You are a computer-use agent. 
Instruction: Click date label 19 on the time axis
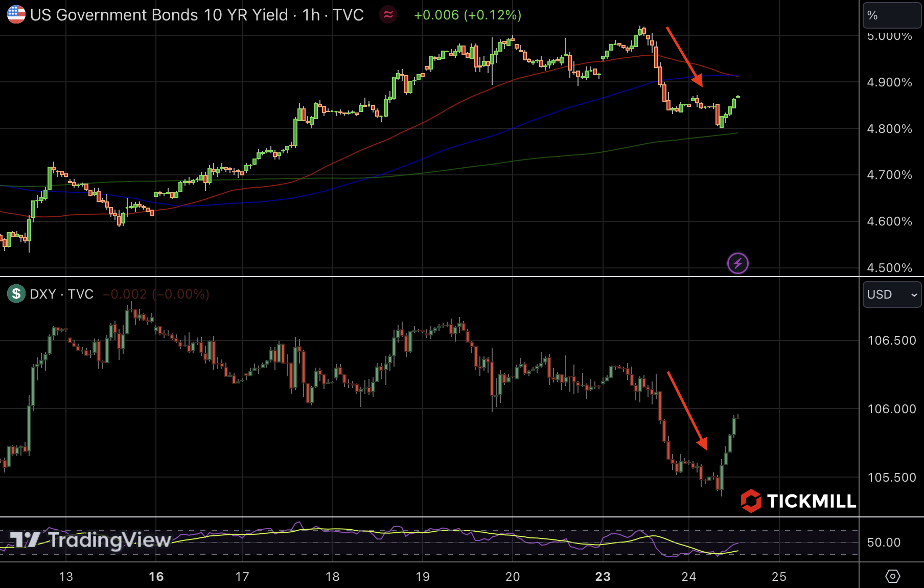tap(423, 577)
